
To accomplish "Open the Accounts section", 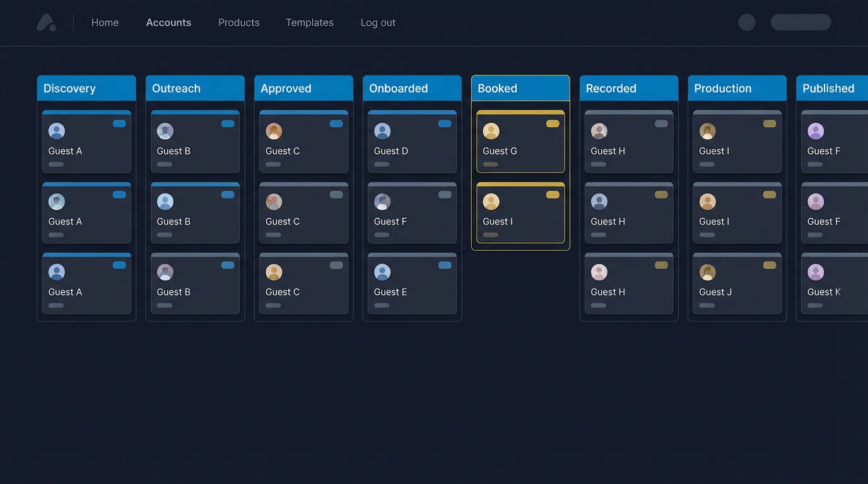I will pos(168,23).
